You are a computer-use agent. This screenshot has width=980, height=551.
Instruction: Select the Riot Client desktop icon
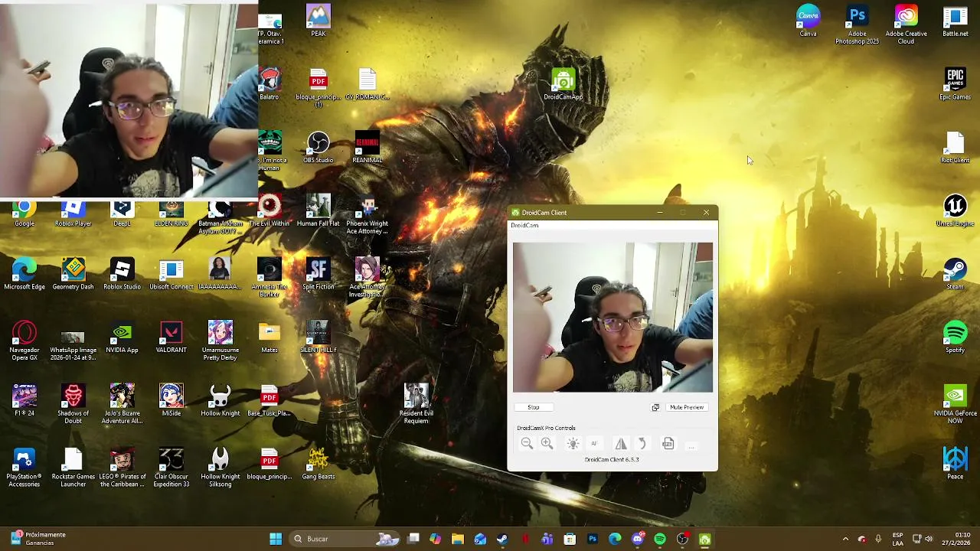tap(955, 148)
